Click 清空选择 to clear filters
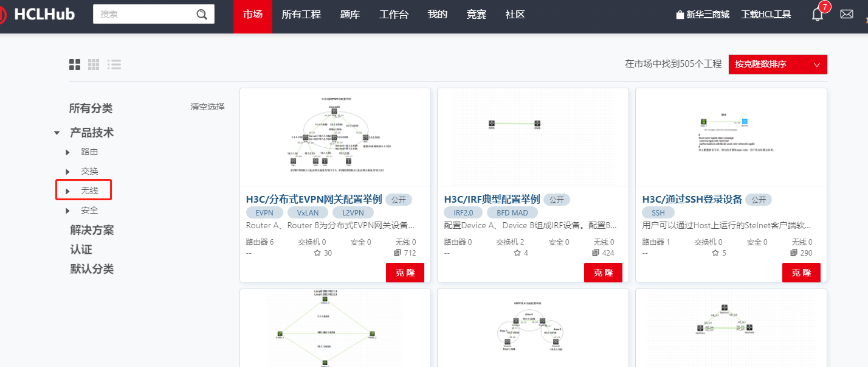 click(x=207, y=107)
